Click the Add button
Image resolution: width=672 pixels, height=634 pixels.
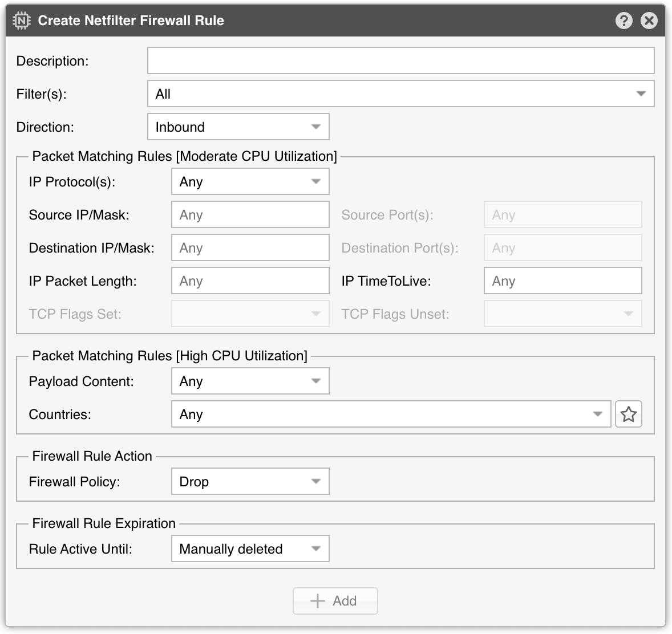(x=335, y=601)
